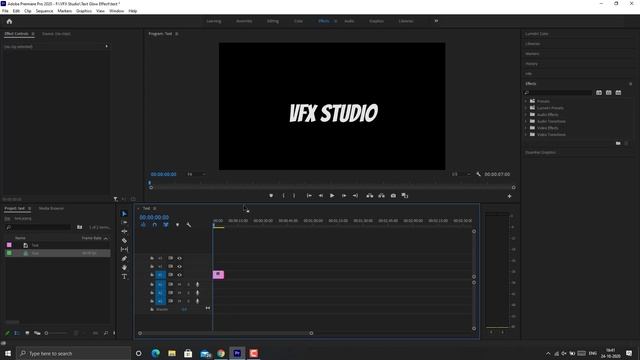
Task: Toggle insert sequences as nests button
Action: coord(143,225)
